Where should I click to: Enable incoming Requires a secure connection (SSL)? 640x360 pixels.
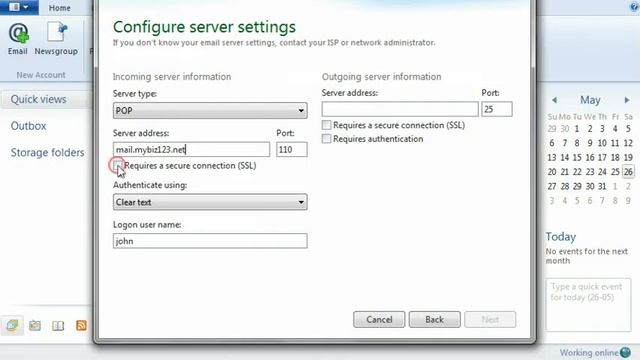pos(118,165)
